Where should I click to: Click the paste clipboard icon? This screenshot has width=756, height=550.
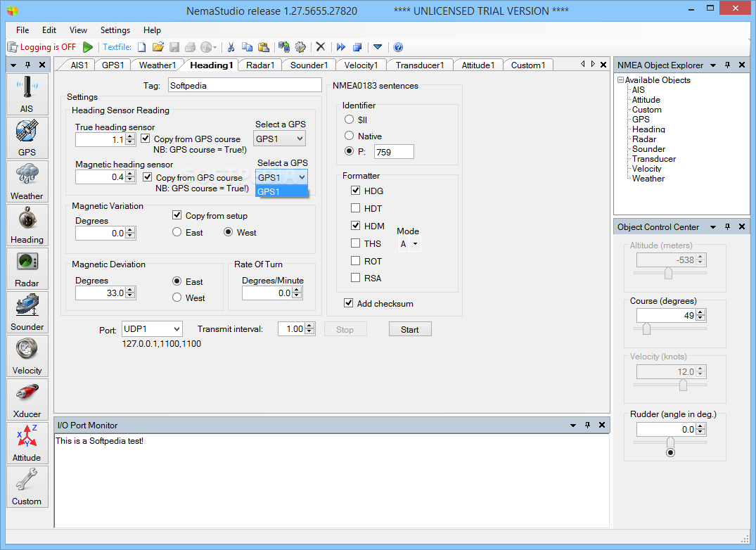coord(263,46)
